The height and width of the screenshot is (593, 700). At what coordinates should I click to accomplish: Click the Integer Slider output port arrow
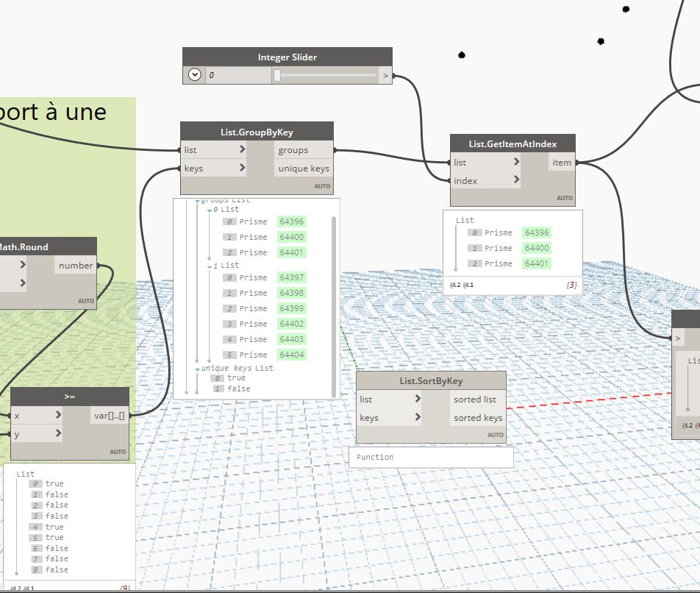[x=385, y=75]
